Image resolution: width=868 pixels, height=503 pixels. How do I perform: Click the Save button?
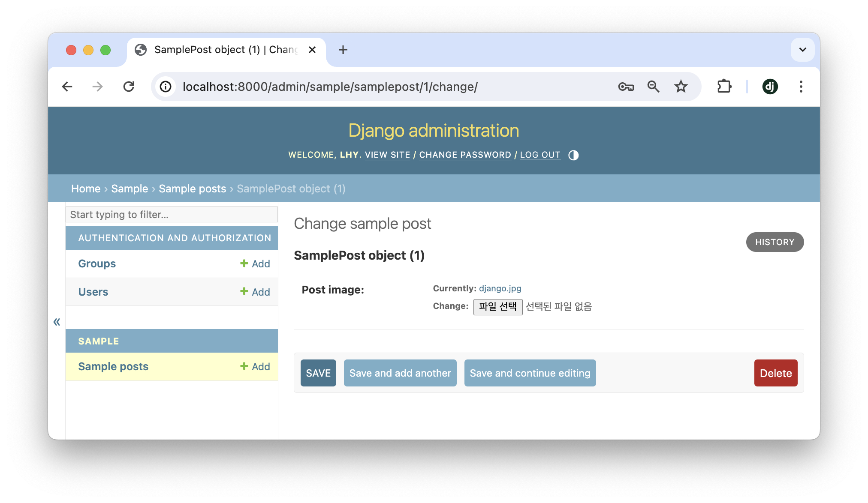318,373
